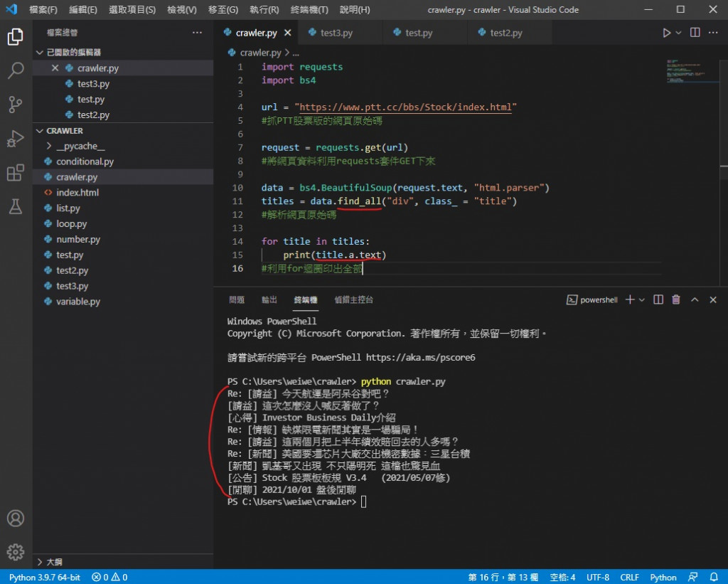
Task: Open the 選取項目(S) menu
Action: 132,9
